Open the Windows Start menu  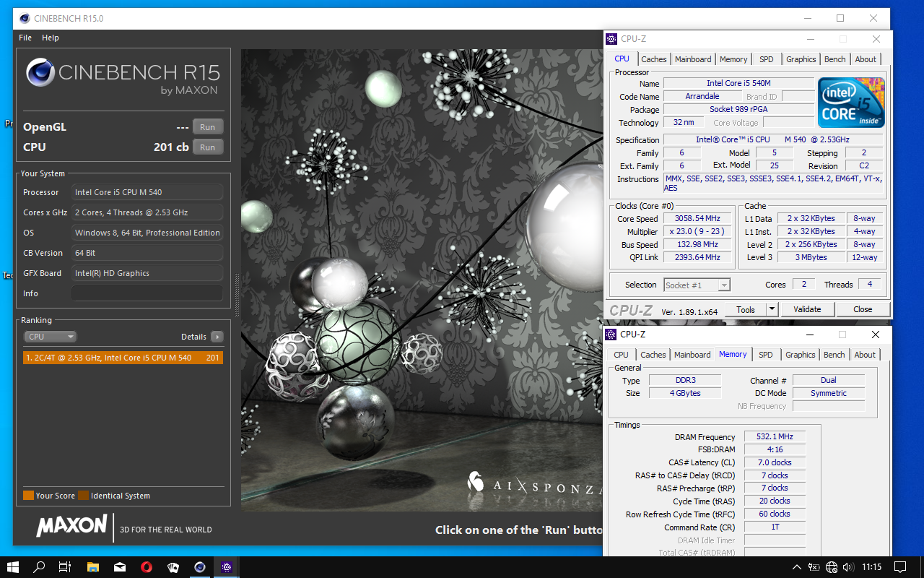coord(13,567)
